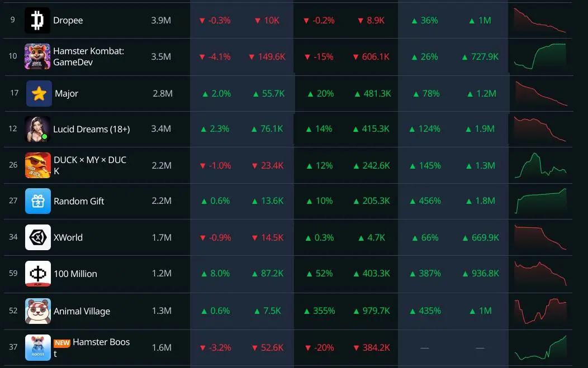The height and width of the screenshot is (368, 588).
Task: Open the Hamster Kombat: GameDev name link
Action: point(88,56)
